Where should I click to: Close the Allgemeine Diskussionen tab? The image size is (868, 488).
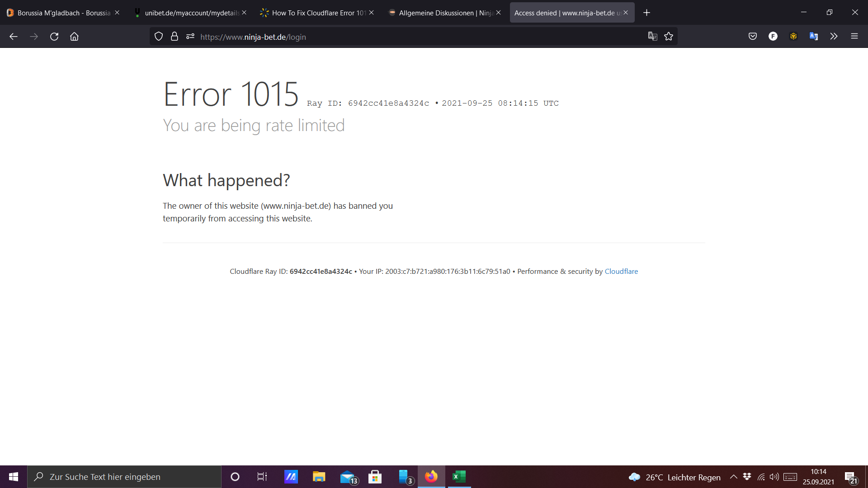click(x=498, y=13)
